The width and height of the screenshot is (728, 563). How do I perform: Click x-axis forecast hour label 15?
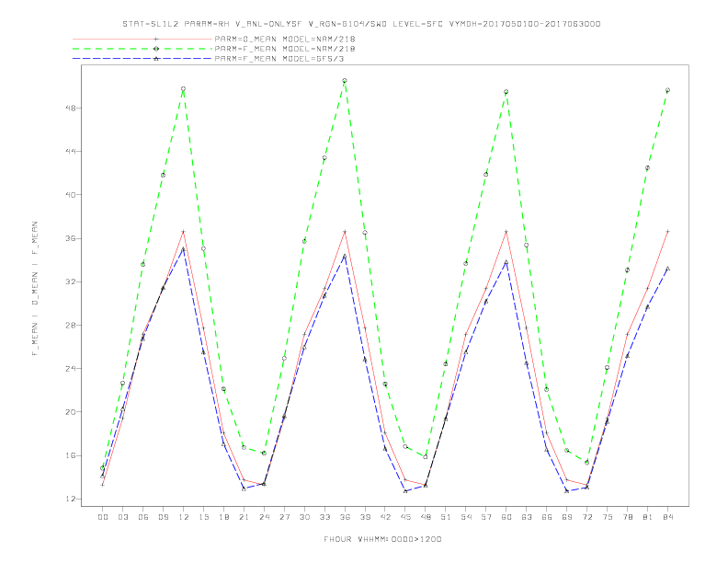[x=204, y=517]
